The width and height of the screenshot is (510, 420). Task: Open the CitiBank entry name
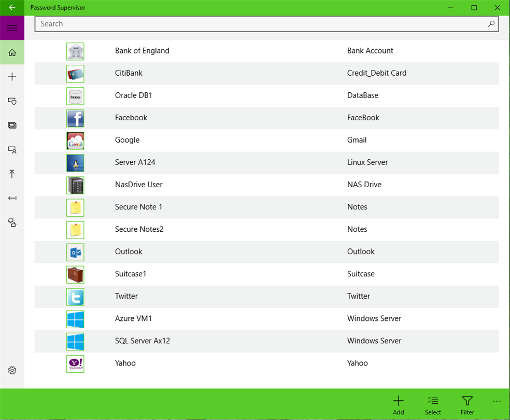pyautogui.click(x=129, y=73)
